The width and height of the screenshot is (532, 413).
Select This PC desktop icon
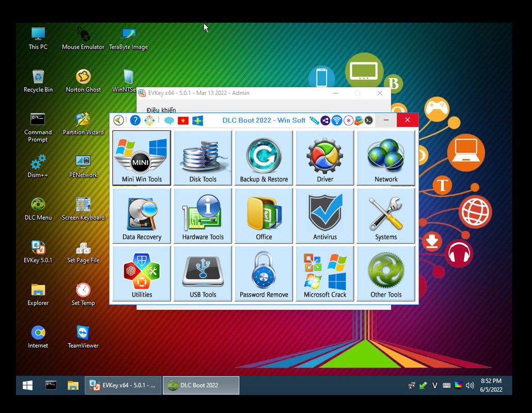click(x=38, y=39)
